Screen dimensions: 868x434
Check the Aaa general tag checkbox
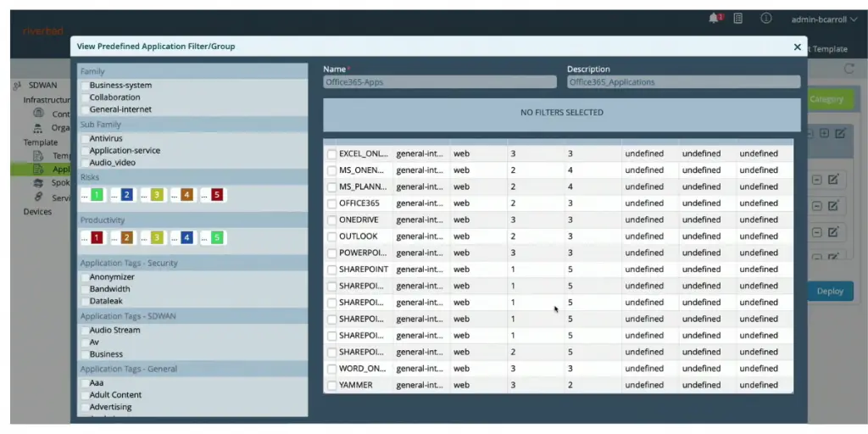tap(84, 383)
